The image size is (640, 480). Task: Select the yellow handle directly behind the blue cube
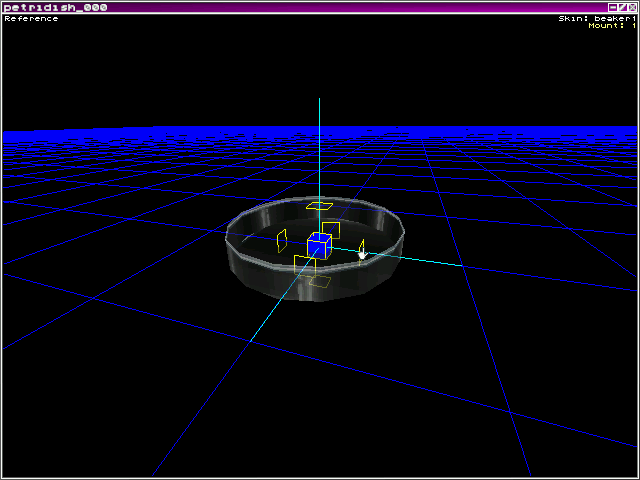(x=330, y=229)
